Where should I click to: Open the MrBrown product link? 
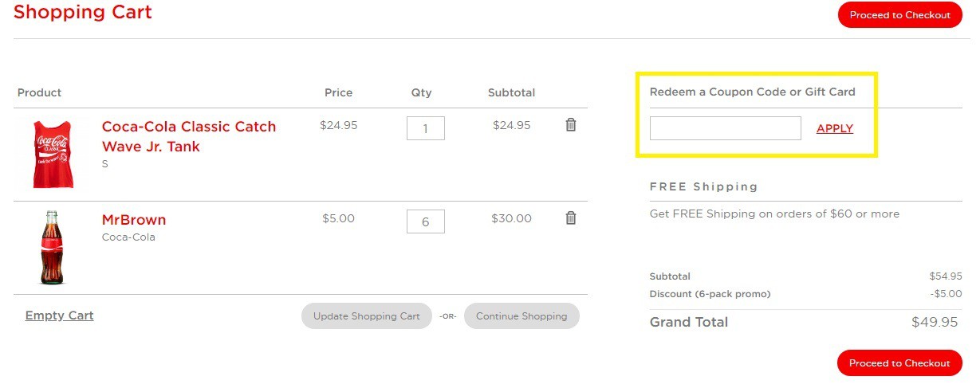(x=134, y=220)
